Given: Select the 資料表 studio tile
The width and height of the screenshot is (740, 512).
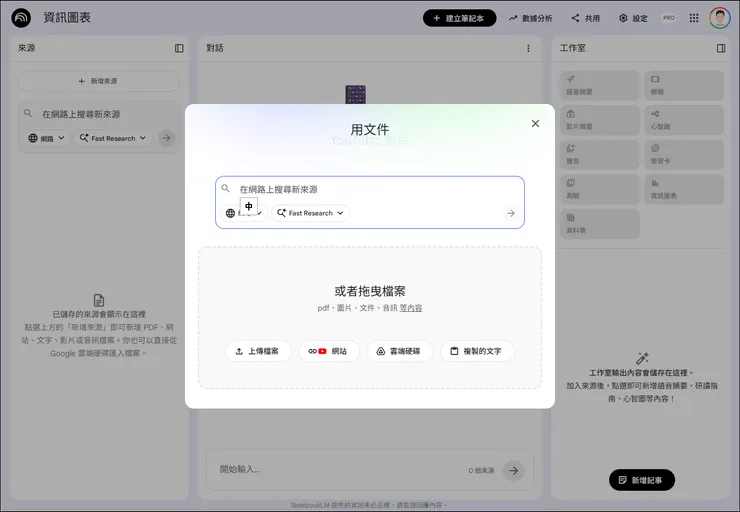Looking at the screenshot, I should pos(599,224).
